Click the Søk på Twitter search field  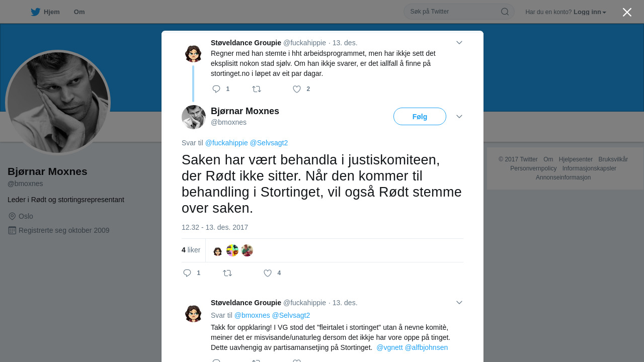pyautogui.click(x=453, y=12)
